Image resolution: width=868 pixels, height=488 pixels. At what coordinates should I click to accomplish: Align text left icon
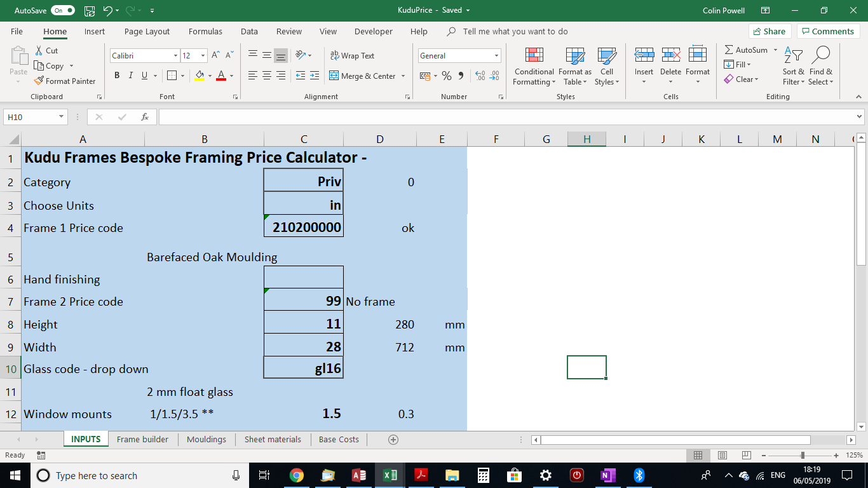point(253,76)
